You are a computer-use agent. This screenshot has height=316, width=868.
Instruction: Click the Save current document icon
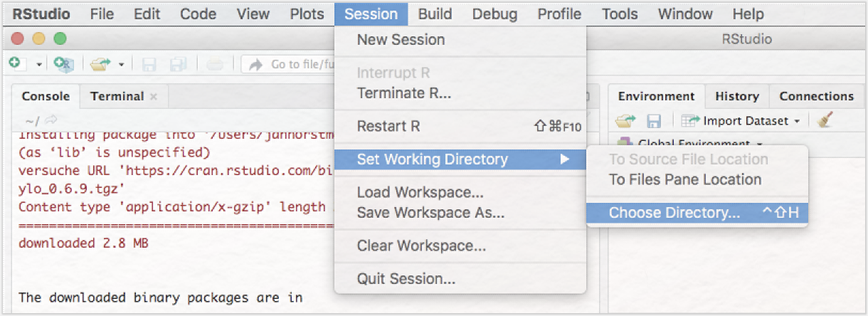(x=149, y=64)
